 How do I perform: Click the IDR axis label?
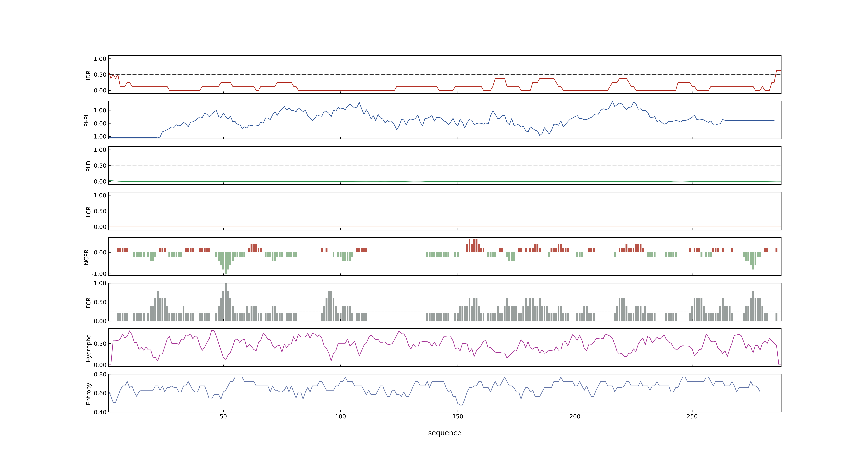click(x=88, y=75)
